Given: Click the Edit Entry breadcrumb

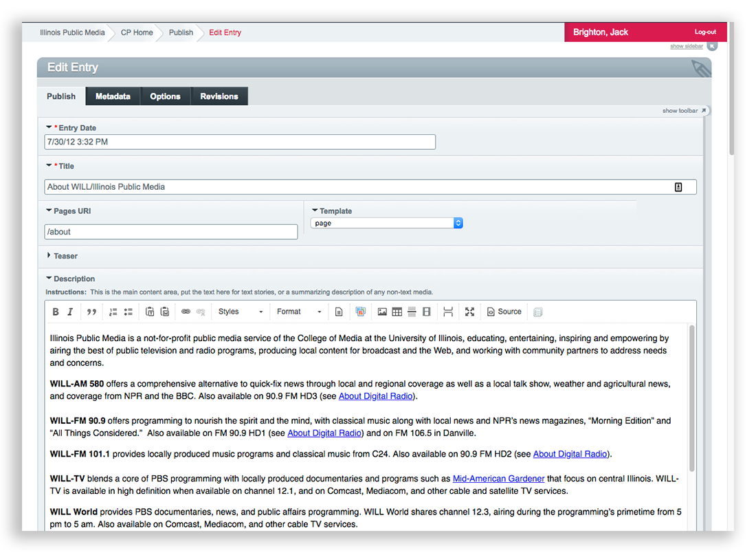Looking at the screenshot, I should tap(225, 32).
